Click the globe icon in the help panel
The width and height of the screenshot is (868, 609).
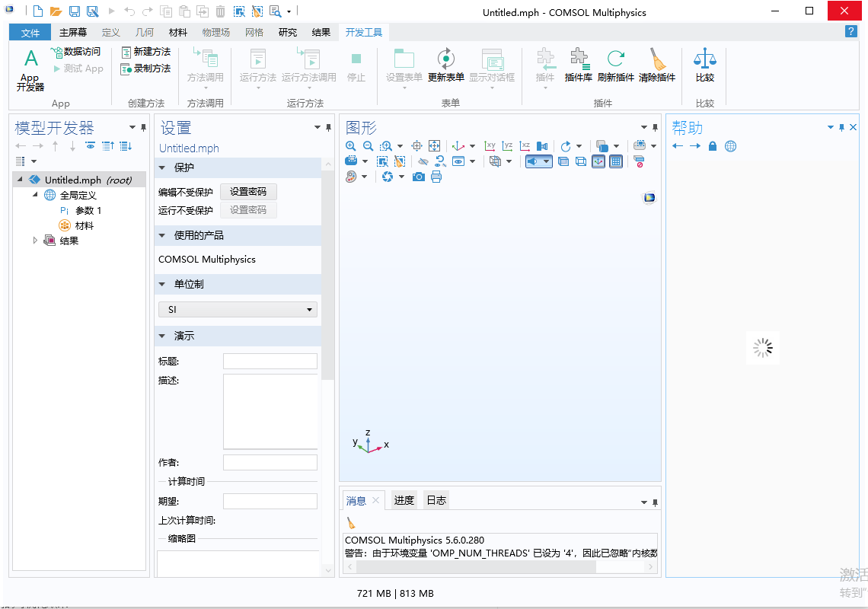[731, 146]
